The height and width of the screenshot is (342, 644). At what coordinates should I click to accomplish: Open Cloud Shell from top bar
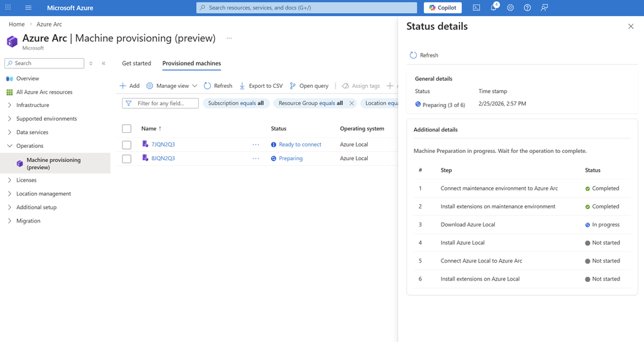click(x=476, y=7)
